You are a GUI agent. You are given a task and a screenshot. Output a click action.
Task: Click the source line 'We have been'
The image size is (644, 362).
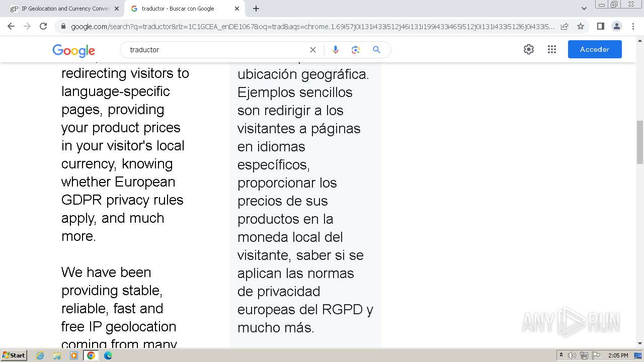106,273
